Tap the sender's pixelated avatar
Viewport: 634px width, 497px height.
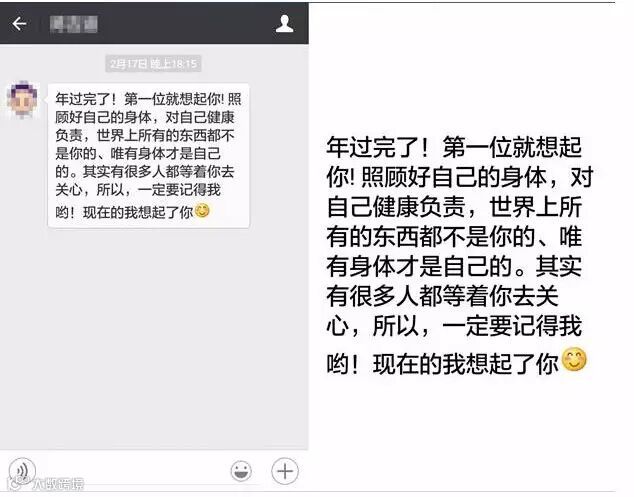[22, 99]
